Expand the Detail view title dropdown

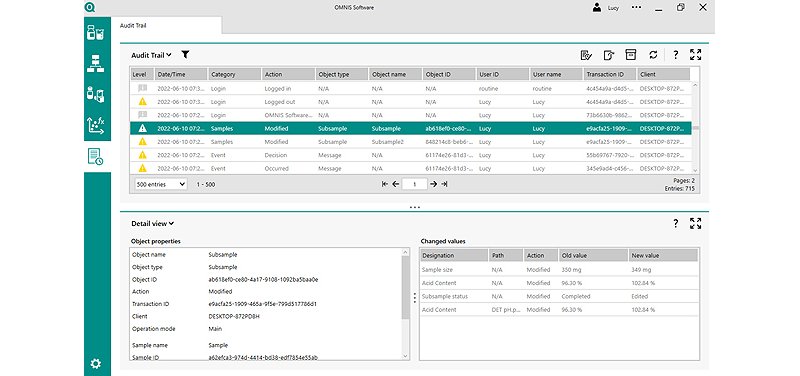coord(153,223)
